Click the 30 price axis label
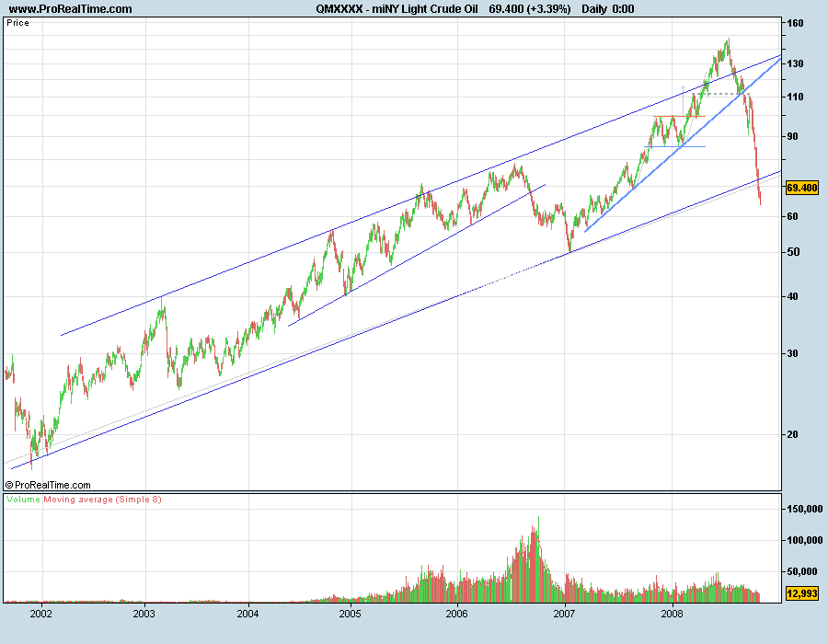828x644 pixels. [793, 353]
